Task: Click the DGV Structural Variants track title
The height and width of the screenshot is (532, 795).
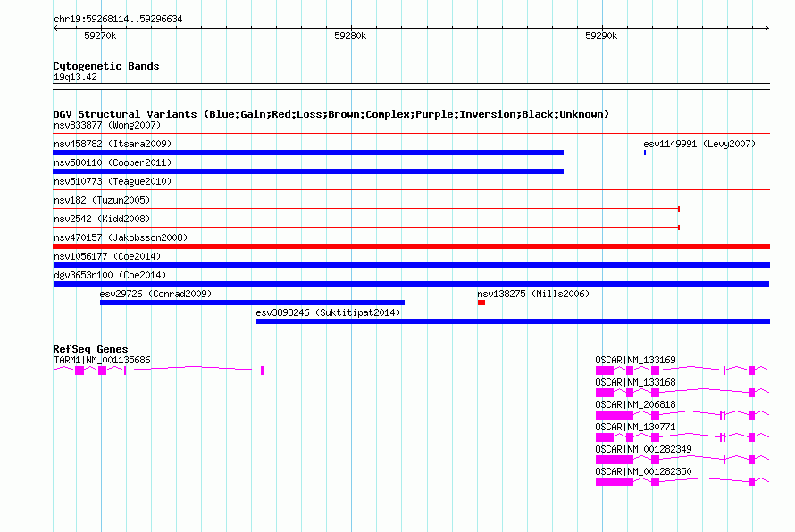Action: pos(331,114)
